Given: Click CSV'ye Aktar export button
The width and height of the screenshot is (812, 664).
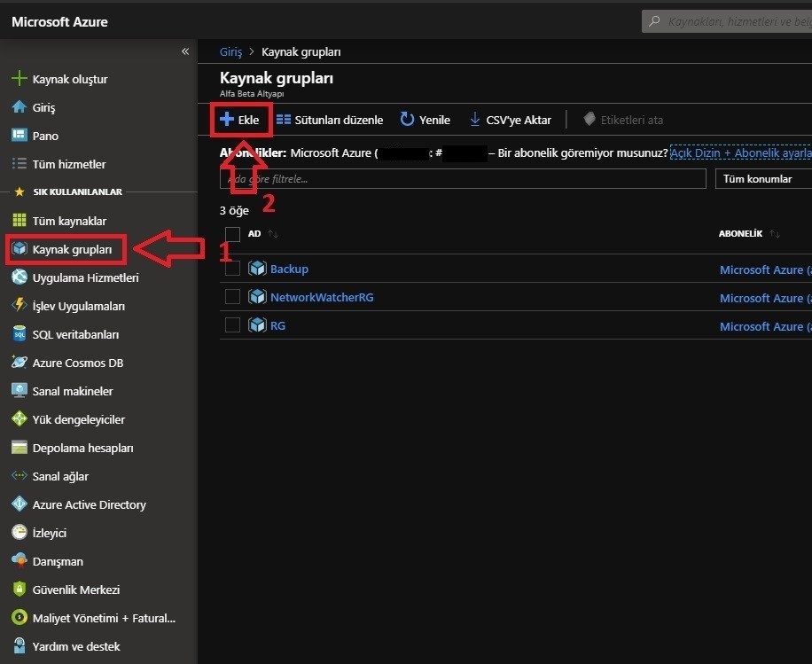Looking at the screenshot, I should click(x=510, y=120).
